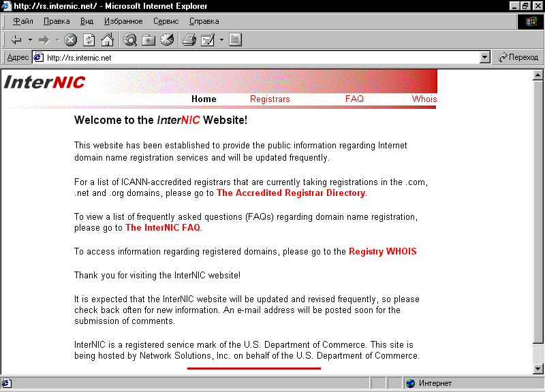Expand the Back button history dropdown
Screen dimensions: 545x392
pos(30,40)
